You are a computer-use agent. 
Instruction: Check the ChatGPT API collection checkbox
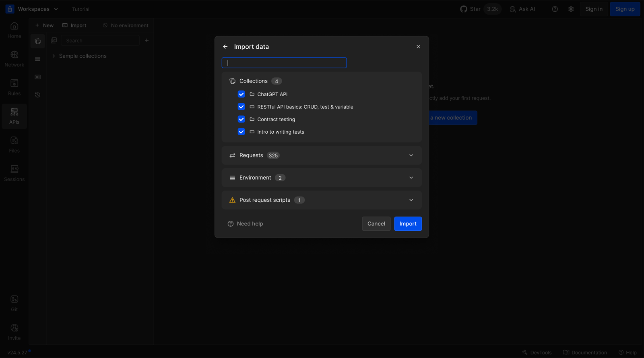241,94
